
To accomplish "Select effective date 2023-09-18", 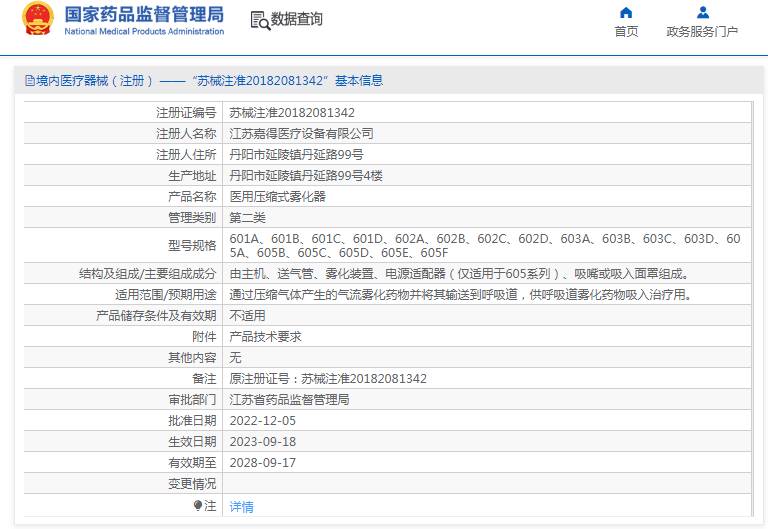I will [x=263, y=442].
